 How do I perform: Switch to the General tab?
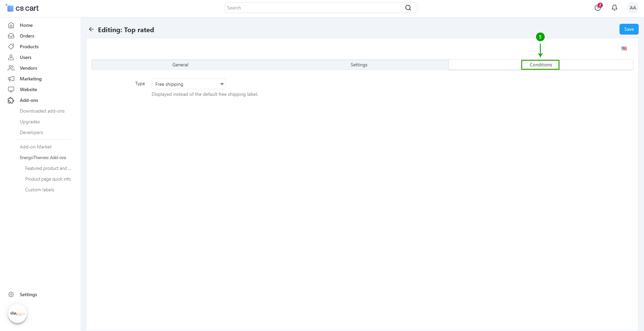[180, 65]
